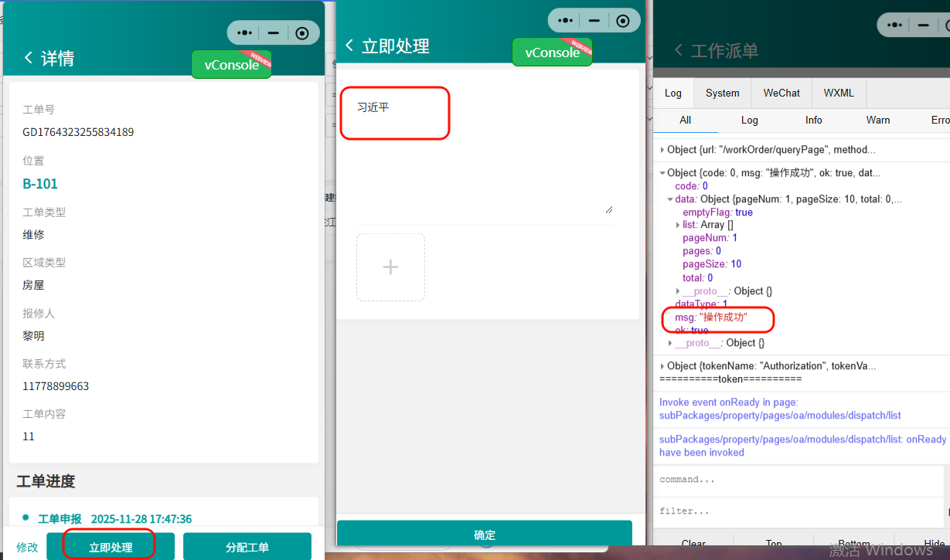Expand the list: Array [] entry
Viewport: 950px width, 560px height.
tap(676, 225)
